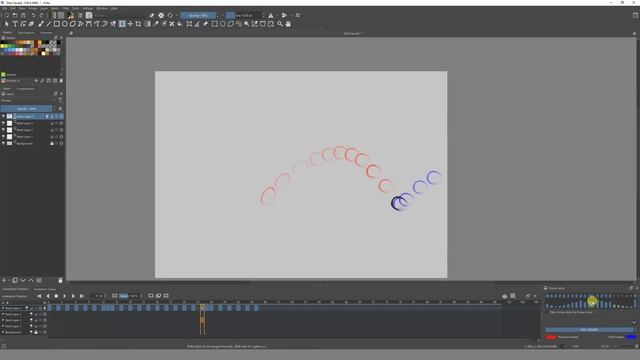Click Duplicate layer icon in Layers docker

(15, 280)
